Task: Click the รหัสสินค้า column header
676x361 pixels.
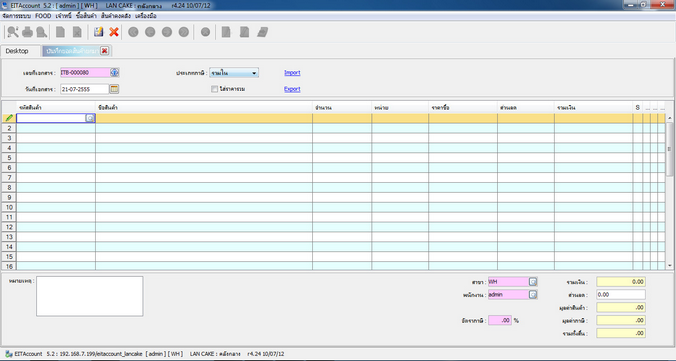Action: [56, 107]
